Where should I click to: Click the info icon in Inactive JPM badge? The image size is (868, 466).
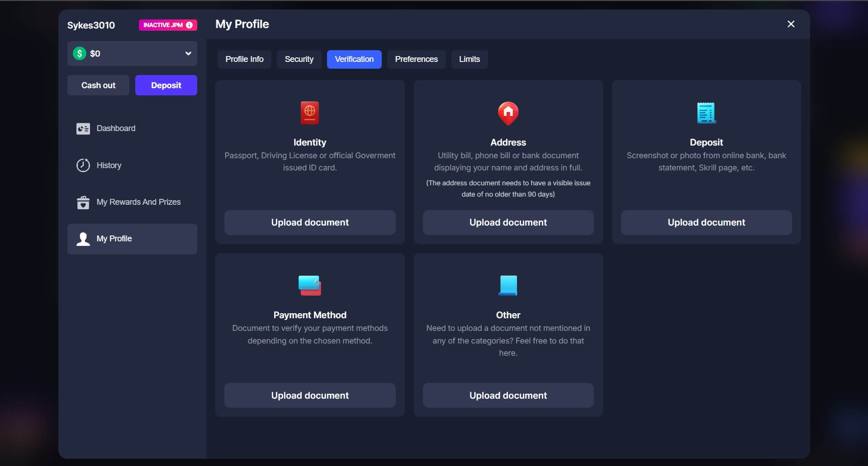pyautogui.click(x=189, y=25)
